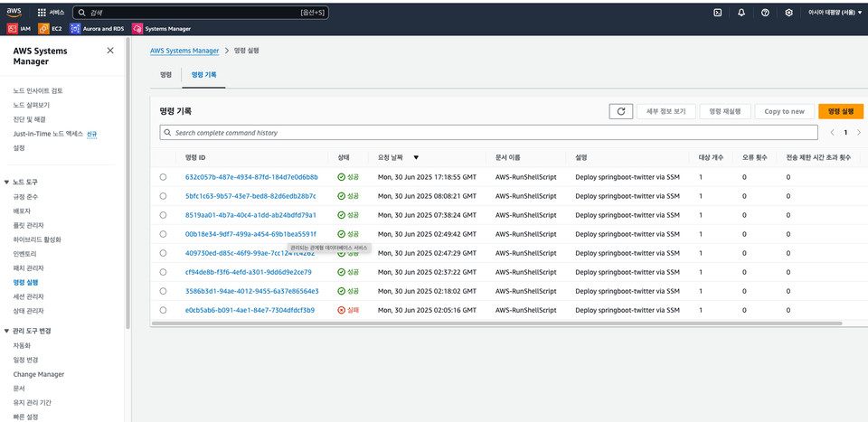Open the settings gear icon
This screenshot has width=868, height=422.
pos(788,13)
